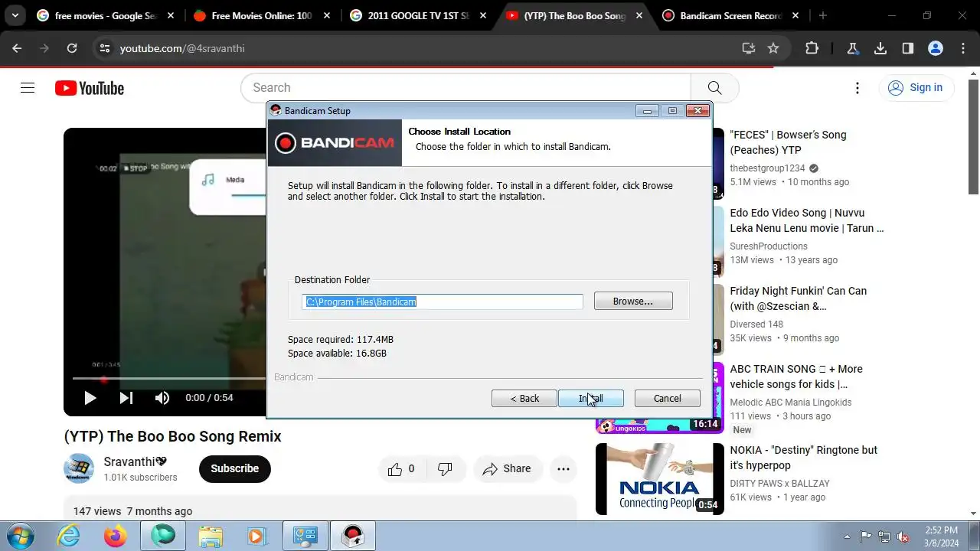Launch Internet Explorer from taskbar

tap(69, 536)
